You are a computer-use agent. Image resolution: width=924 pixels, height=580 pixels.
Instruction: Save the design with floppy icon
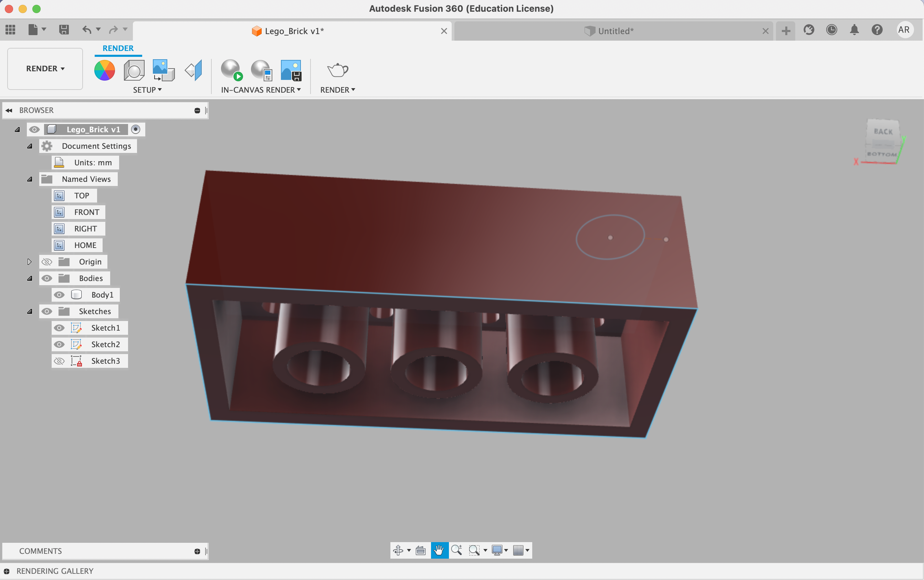64,30
